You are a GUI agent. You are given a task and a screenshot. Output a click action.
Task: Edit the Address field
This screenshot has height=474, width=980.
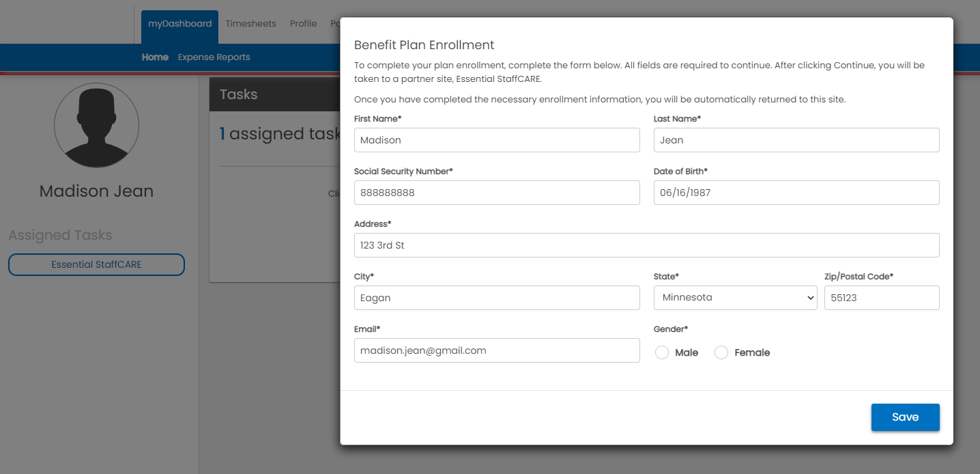pos(647,245)
